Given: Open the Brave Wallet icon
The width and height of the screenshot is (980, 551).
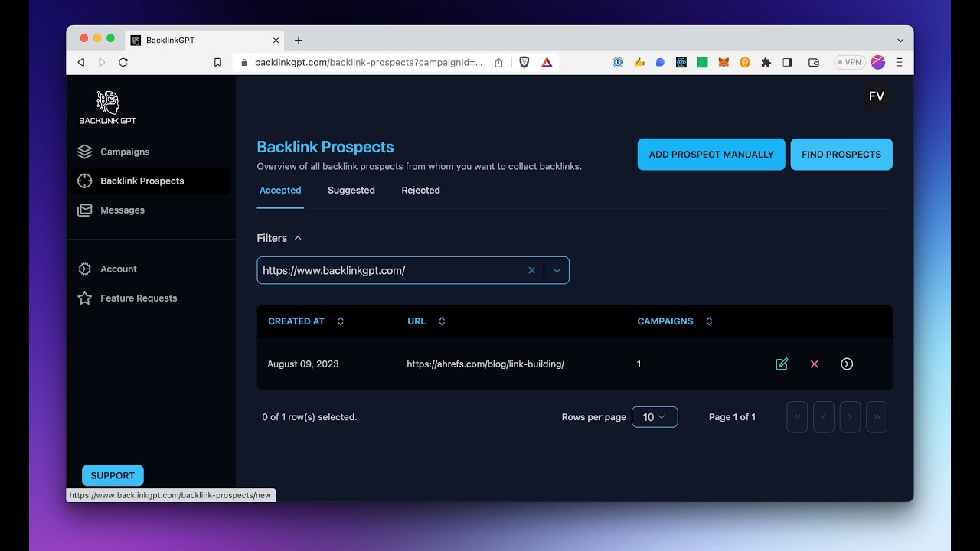Looking at the screenshot, I should (x=814, y=63).
